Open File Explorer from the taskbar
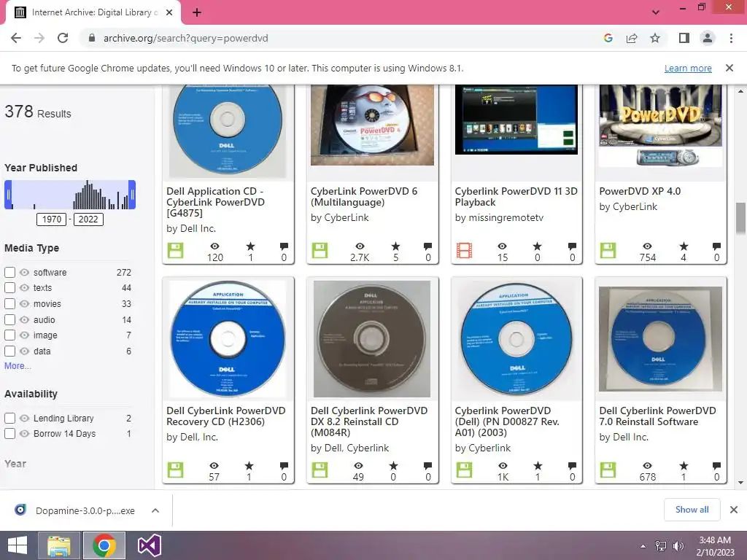Image resolution: width=747 pixels, height=560 pixels. [59, 545]
